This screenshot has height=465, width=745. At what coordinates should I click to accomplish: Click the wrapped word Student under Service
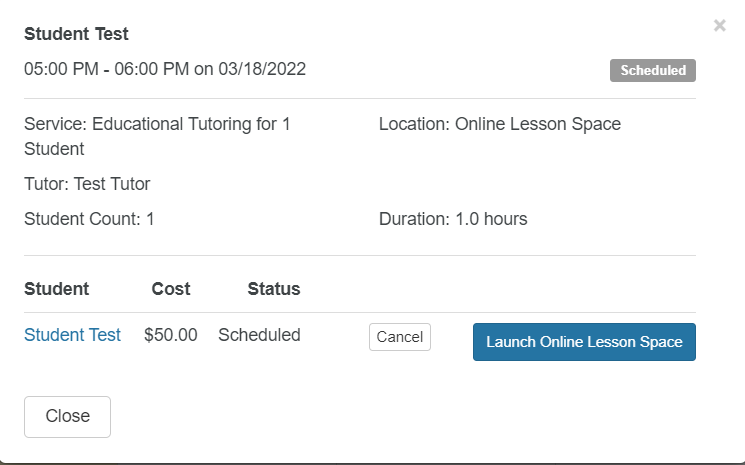click(x=54, y=149)
